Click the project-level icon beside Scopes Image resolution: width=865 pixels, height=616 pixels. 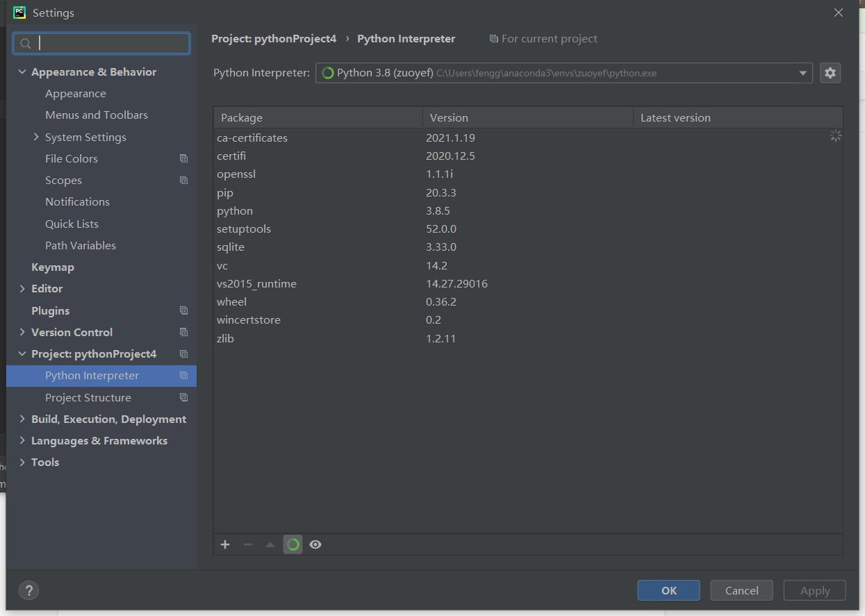point(183,180)
